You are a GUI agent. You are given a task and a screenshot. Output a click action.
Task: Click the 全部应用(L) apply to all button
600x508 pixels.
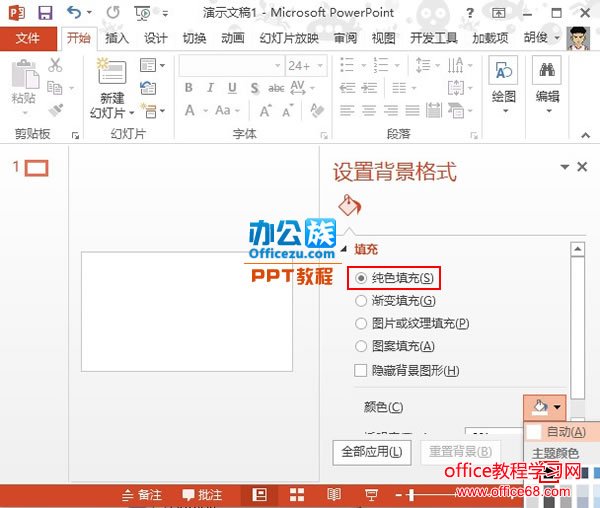(x=372, y=452)
